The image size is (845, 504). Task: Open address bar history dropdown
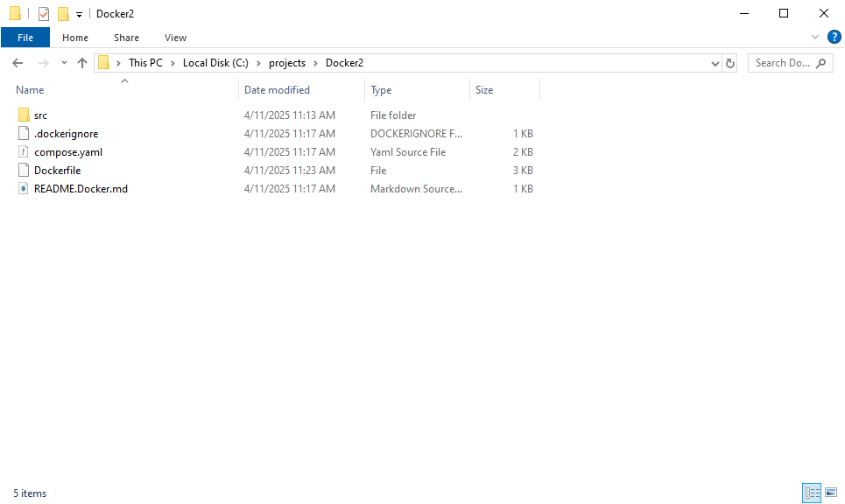(x=715, y=64)
